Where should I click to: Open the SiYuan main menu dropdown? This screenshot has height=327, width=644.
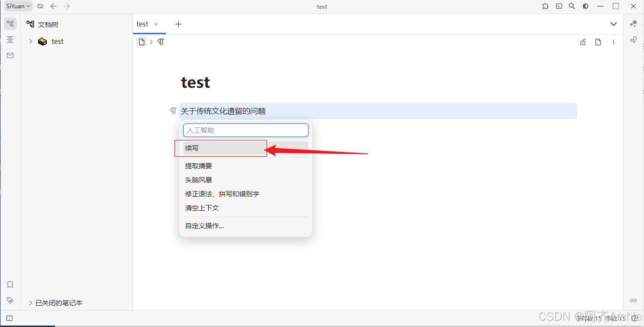pos(18,6)
